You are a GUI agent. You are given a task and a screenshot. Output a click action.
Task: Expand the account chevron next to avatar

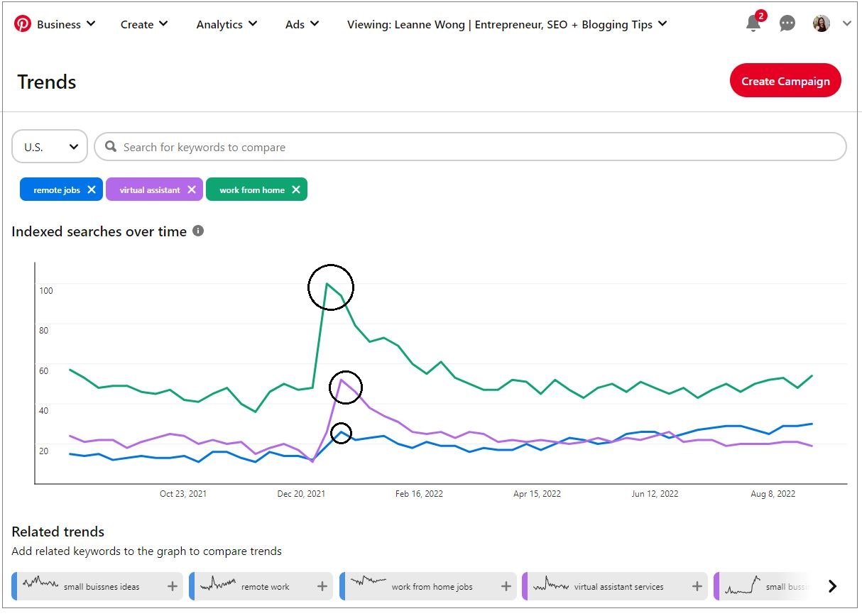[x=846, y=23]
